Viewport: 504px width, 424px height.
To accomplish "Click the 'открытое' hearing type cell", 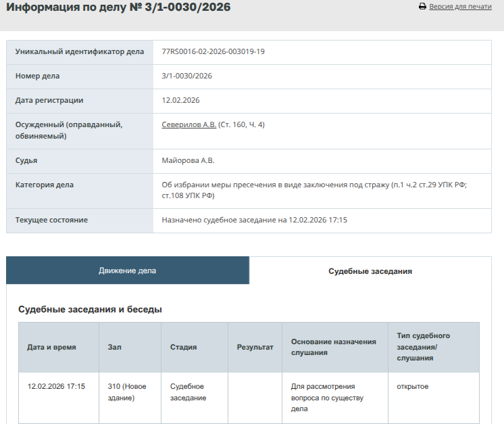I will coord(413,387).
